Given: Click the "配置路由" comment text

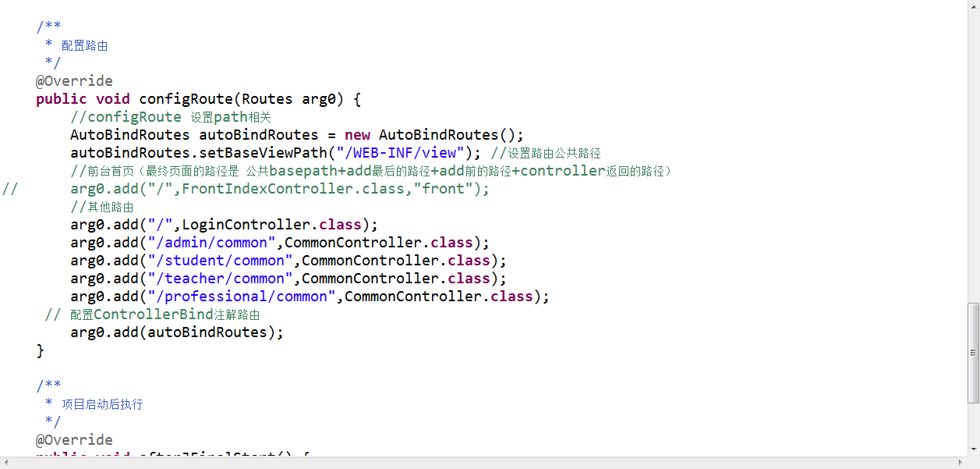Looking at the screenshot, I should pyautogui.click(x=84, y=45).
